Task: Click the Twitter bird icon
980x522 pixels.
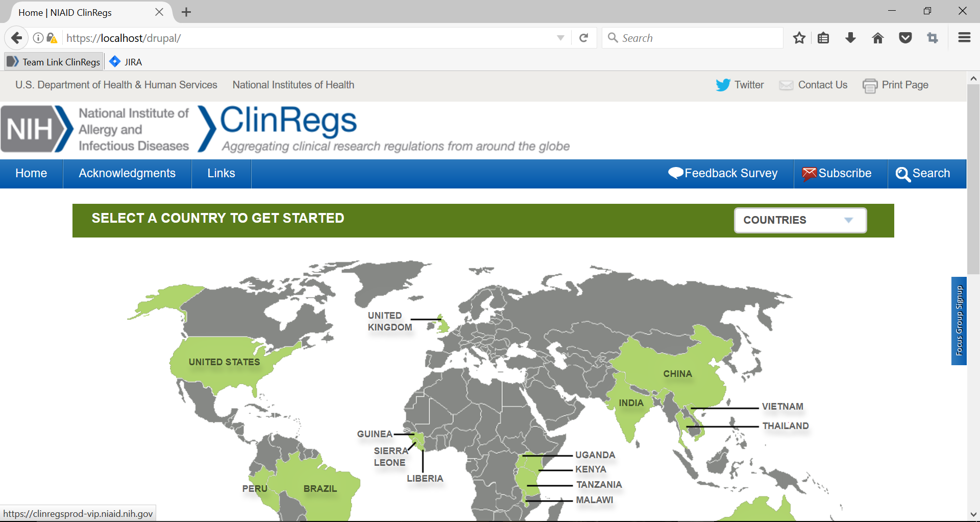Action: (x=723, y=85)
